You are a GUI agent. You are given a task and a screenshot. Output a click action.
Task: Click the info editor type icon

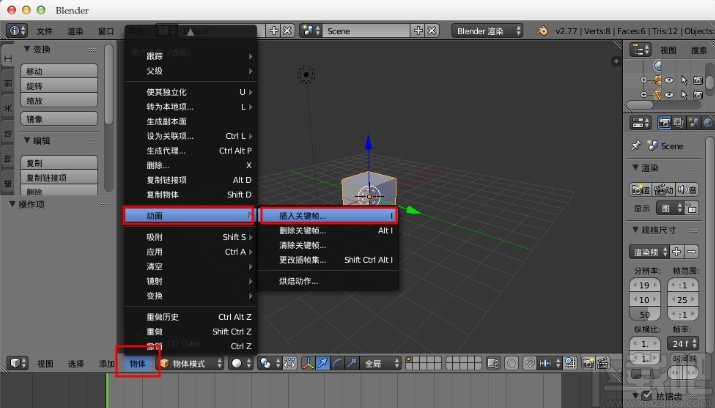coord(17,31)
